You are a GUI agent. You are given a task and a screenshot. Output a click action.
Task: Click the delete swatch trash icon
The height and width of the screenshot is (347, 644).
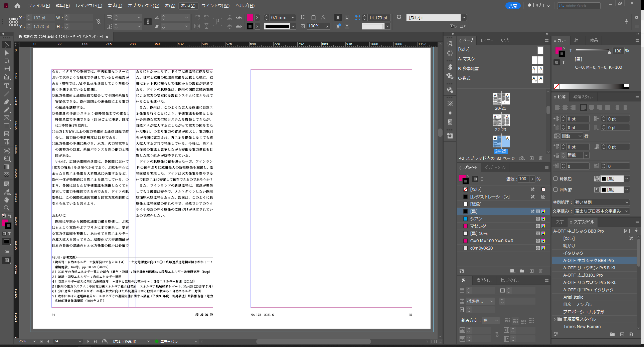pyautogui.click(x=540, y=271)
